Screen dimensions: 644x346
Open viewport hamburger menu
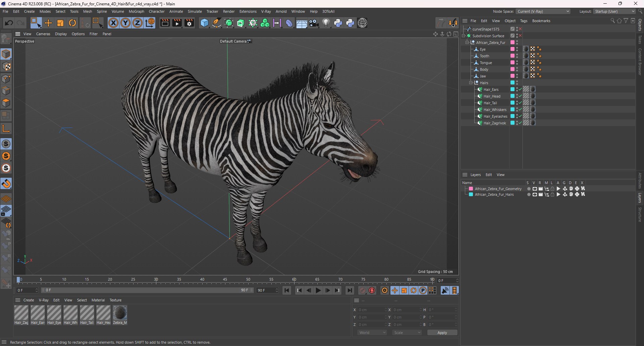tap(18, 34)
